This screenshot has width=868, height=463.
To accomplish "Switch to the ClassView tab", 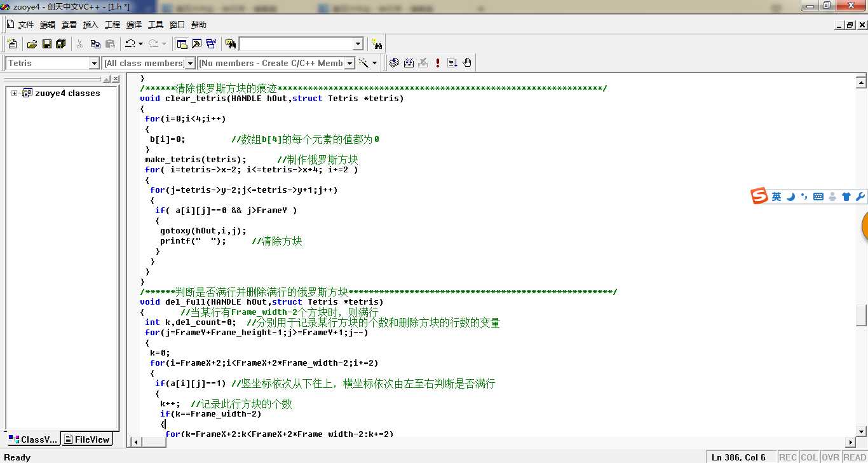I will [33, 439].
